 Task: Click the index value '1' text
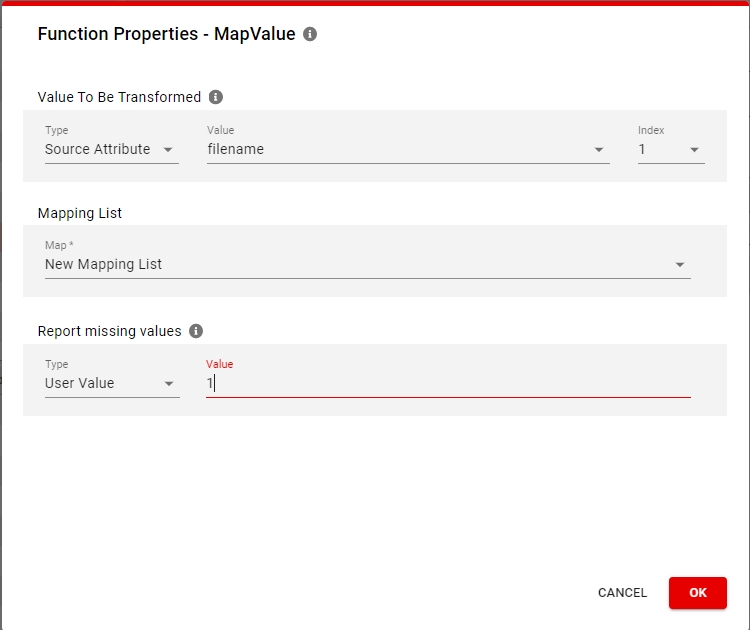642,149
